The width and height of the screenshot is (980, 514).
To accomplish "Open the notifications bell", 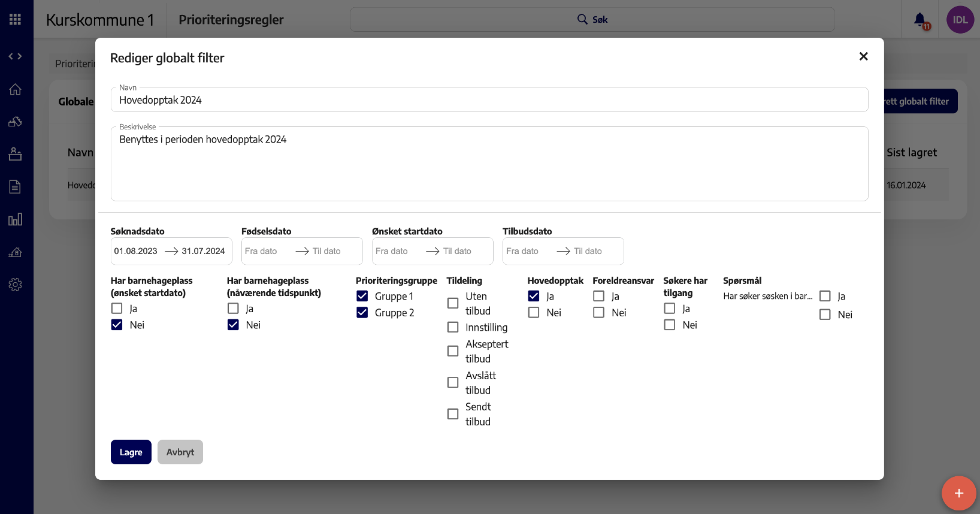I will click(919, 20).
